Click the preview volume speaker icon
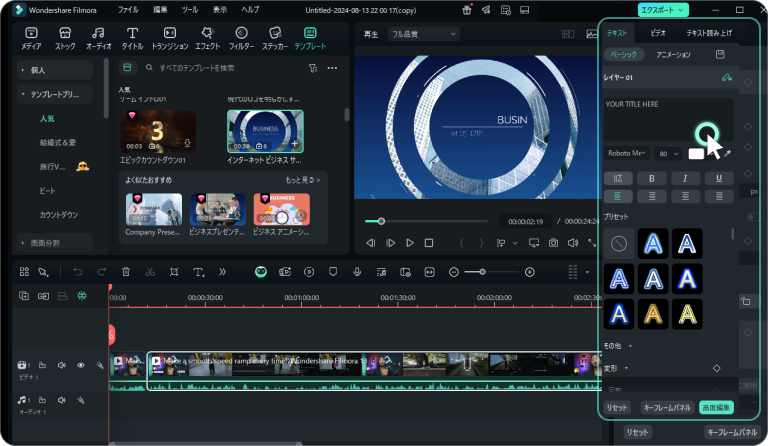Screen dimensions: 768x446 tap(573, 243)
